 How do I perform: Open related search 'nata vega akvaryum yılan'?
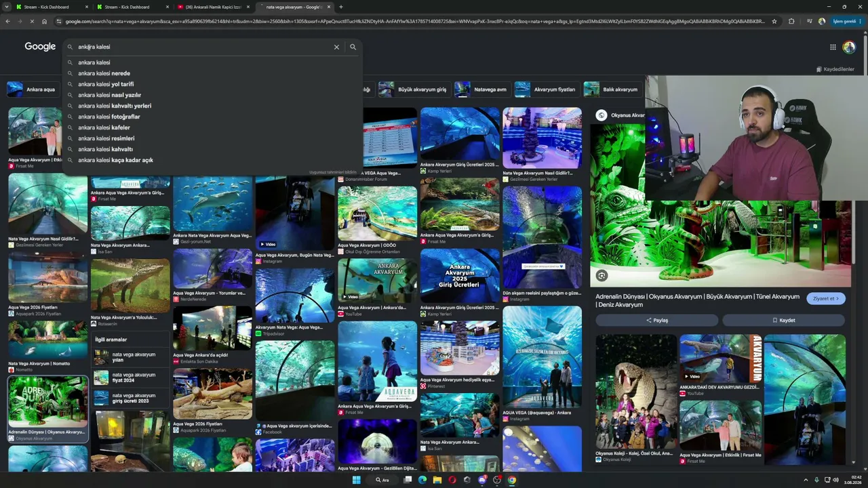(x=130, y=357)
